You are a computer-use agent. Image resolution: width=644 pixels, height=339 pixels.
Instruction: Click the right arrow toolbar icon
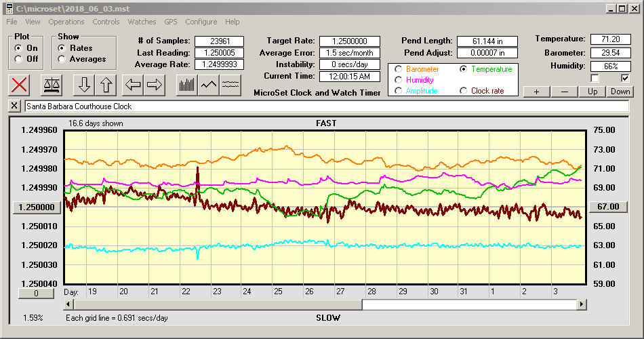155,85
